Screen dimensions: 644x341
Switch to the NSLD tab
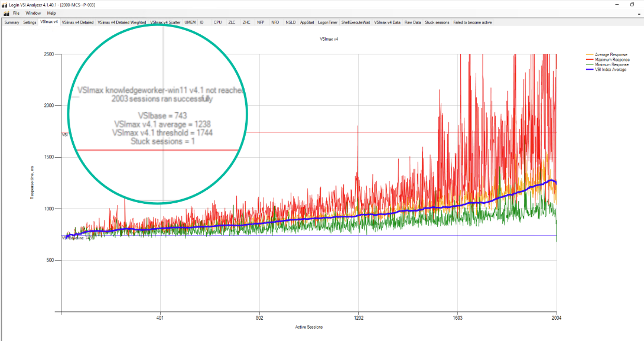pyautogui.click(x=290, y=22)
